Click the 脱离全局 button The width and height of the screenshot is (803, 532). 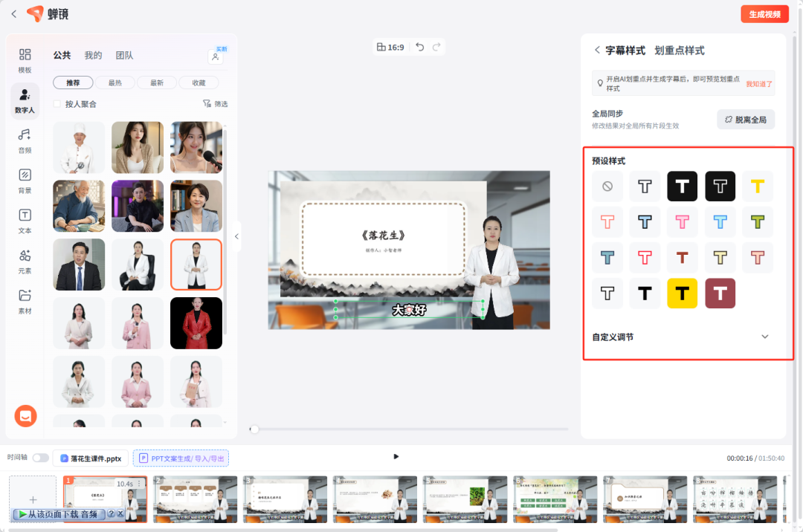(746, 119)
